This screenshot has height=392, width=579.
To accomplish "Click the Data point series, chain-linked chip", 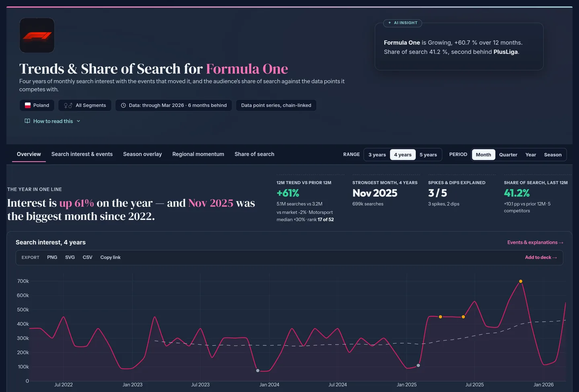I will 276,105.
